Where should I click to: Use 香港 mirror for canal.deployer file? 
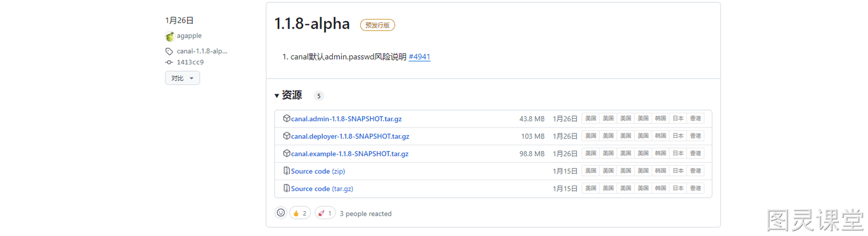(x=695, y=136)
